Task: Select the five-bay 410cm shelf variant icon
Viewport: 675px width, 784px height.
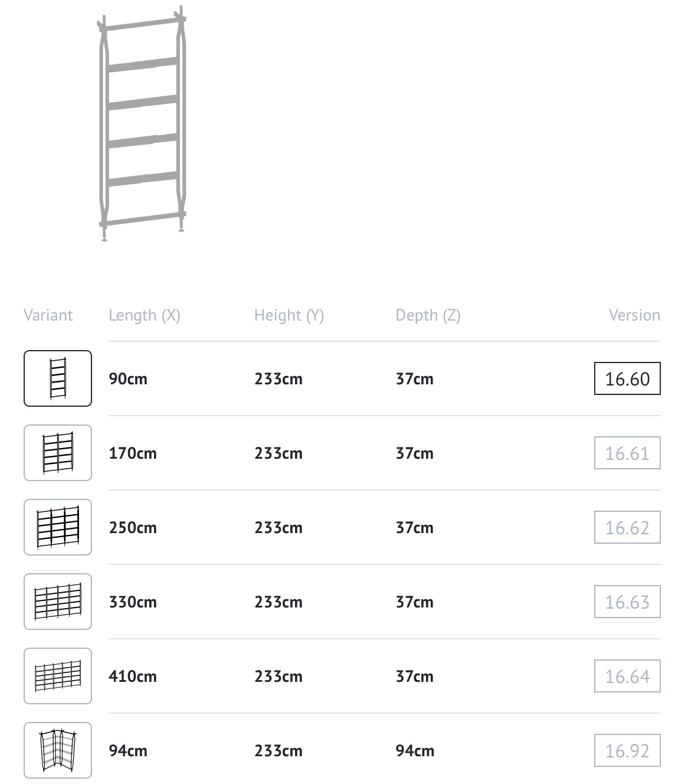Action: [x=58, y=676]
